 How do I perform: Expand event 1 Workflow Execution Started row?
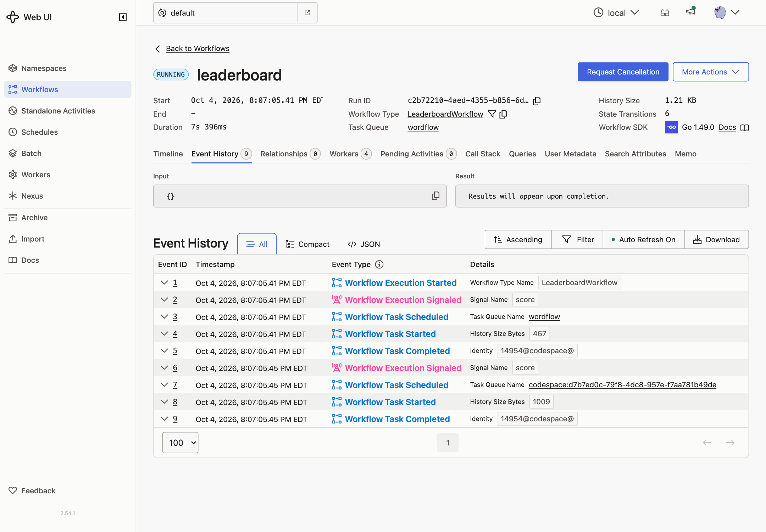(164, 283)
